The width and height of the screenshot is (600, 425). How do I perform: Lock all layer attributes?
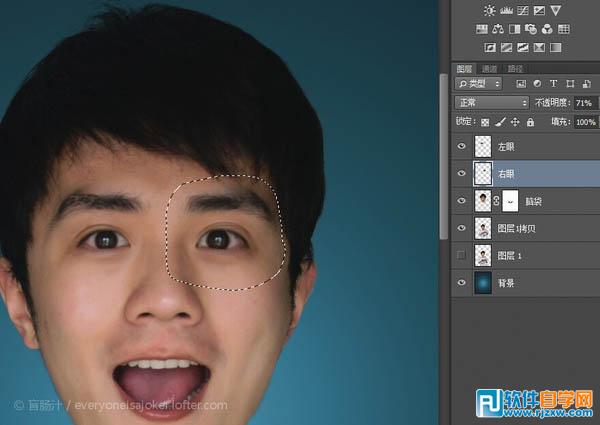tap(530, 122)
